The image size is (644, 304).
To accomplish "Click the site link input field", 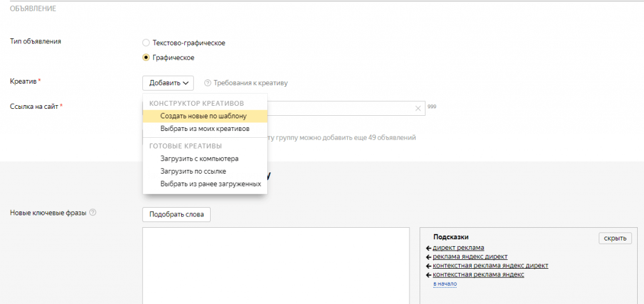I will [x=340, y=108].
